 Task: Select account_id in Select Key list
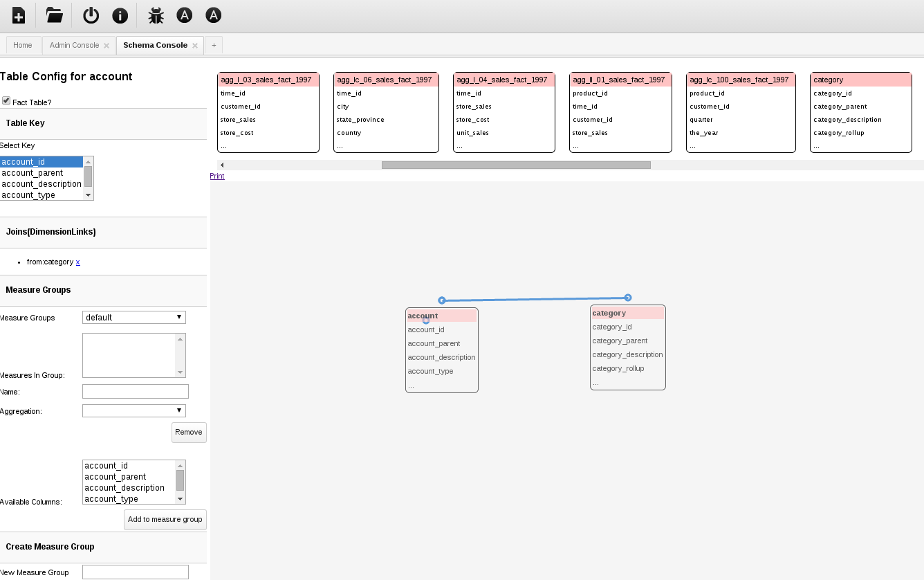pyautogui.click(x=41, y=162)
